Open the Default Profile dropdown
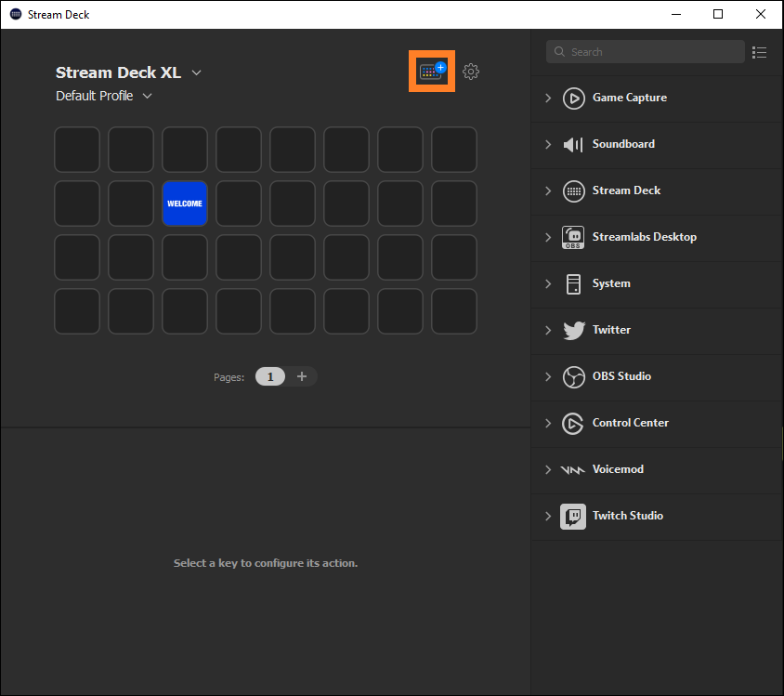 pyautogui.click(x=147, y=95)
